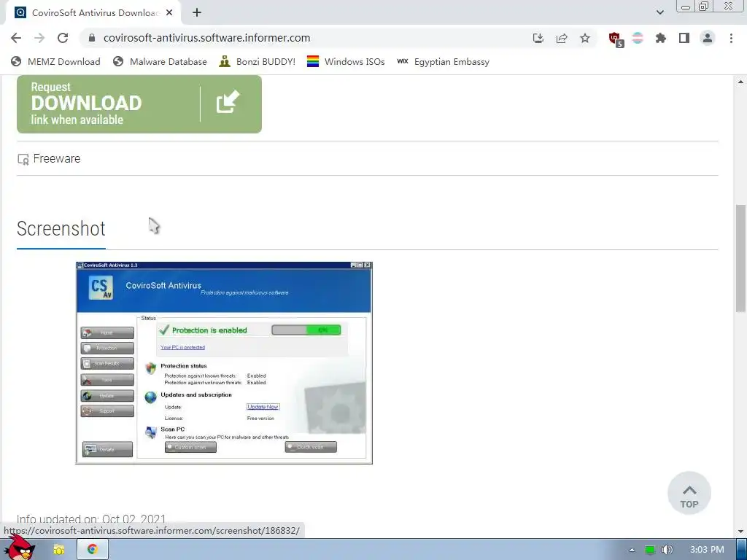Viewport: 747px width, 560px height.
Task: Open Chrome three-dot menu
Action: (731, 38)
